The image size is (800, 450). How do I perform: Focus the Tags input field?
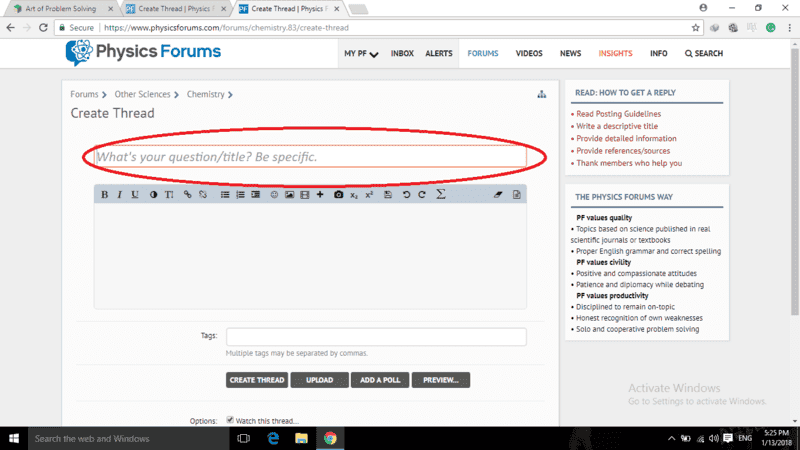[x=376, y=337]
